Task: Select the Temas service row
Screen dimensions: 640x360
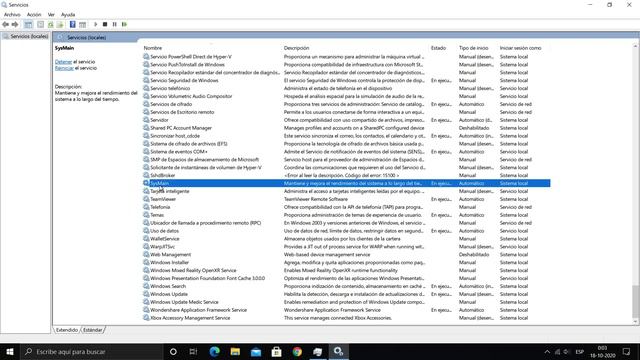Action: tap(347, 215)
